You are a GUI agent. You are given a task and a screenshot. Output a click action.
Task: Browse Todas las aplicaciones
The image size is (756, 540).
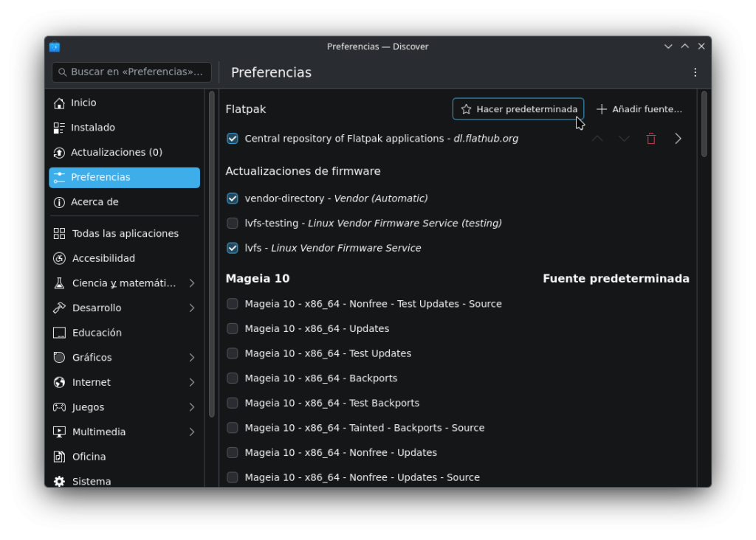[124, 234]
